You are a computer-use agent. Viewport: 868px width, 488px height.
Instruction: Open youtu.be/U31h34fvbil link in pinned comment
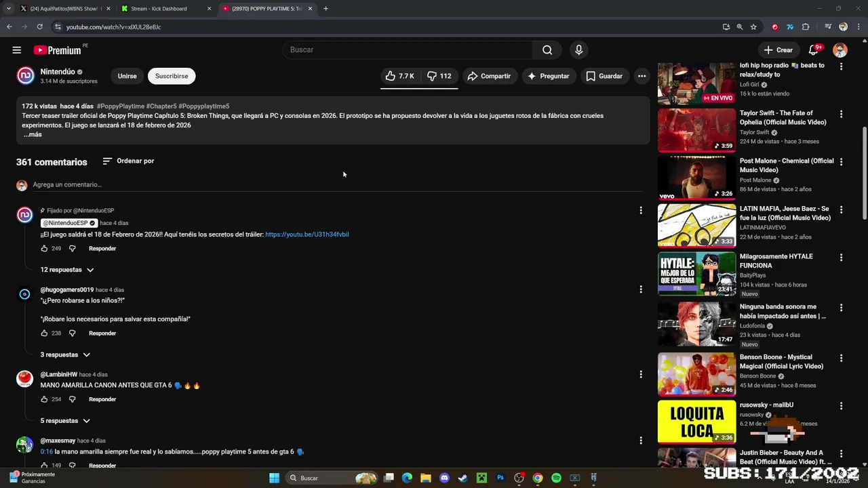point(307,235)
